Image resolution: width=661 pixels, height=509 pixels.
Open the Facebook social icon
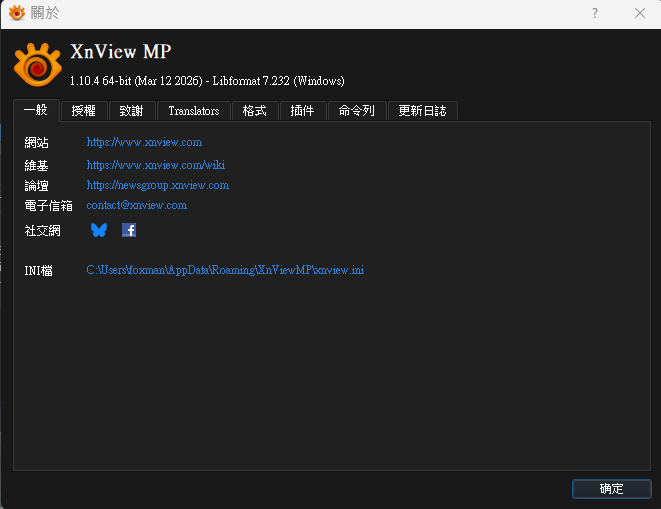tap(129, 230)
